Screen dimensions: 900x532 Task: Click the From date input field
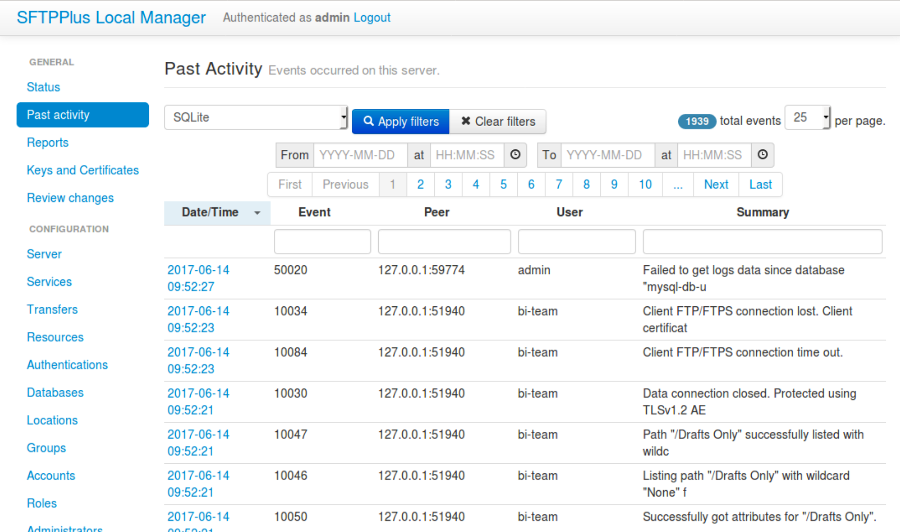pyautogui.click(x=360, y=155)
